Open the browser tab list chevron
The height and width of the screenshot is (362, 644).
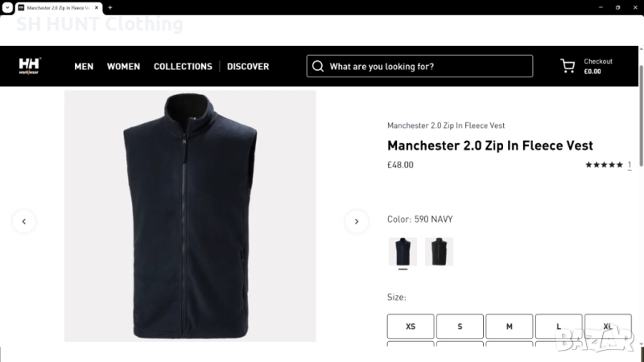[x=7, y=7]
